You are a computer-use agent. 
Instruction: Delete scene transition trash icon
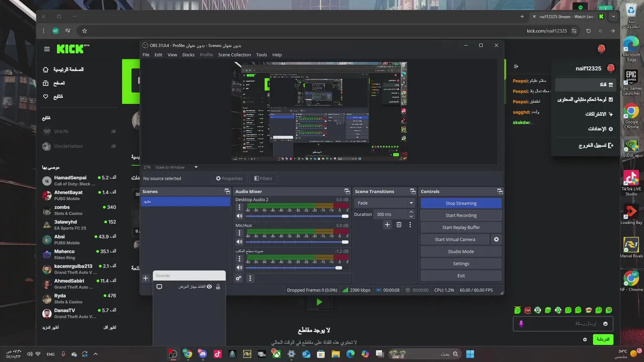(399, 225)
